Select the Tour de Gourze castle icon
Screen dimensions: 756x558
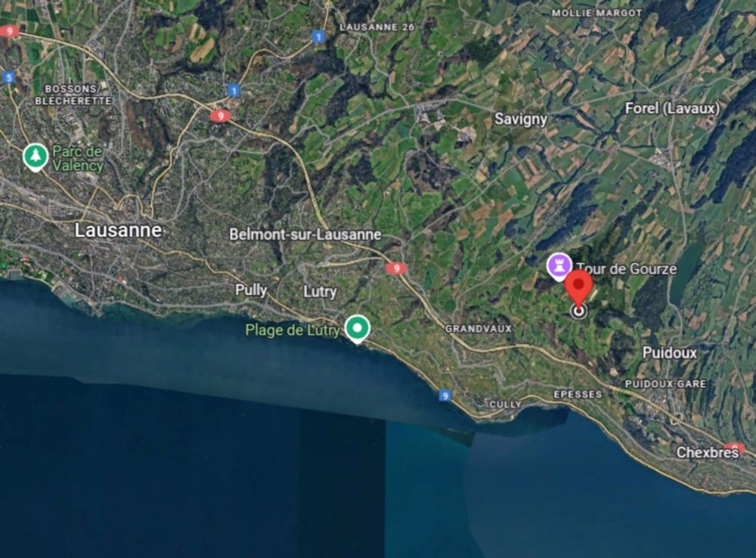pos(559,267)
